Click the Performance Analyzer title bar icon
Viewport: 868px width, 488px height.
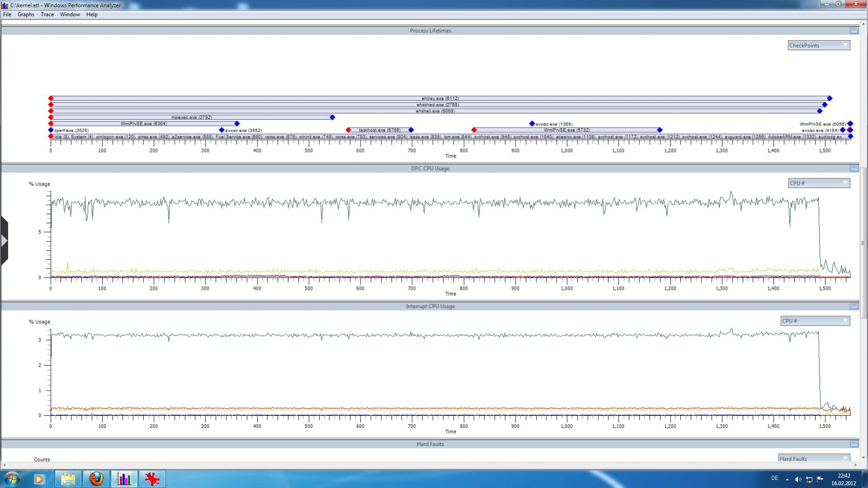point(5,5)
